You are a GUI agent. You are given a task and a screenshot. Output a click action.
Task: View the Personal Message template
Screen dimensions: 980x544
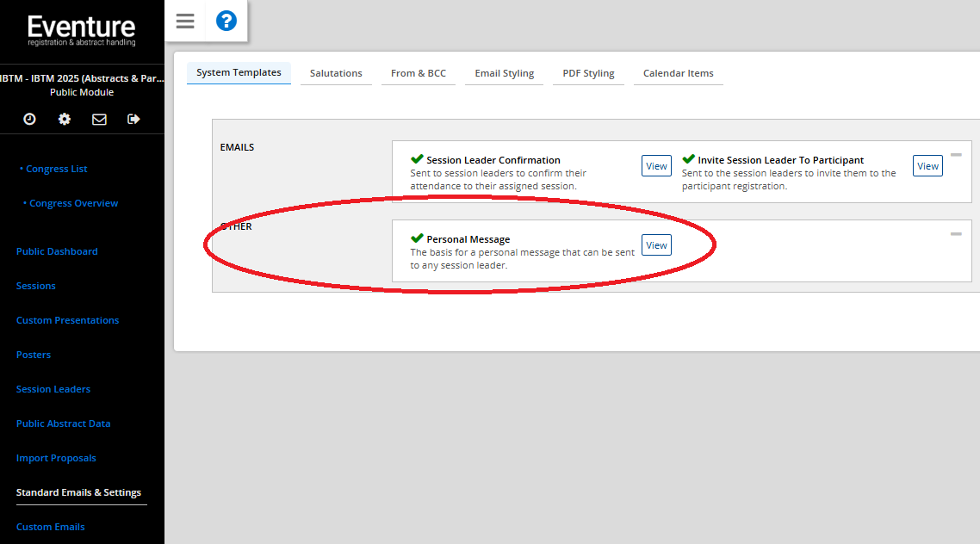click(656, 245)
